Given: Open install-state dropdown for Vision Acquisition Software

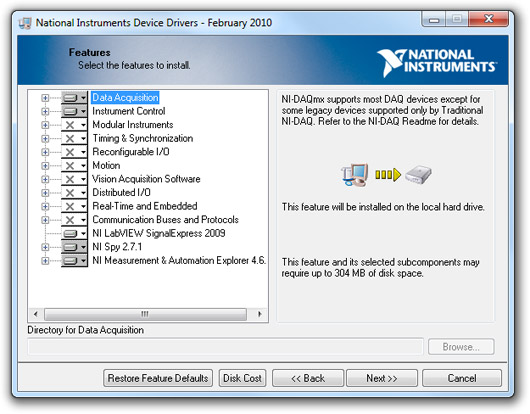Looking at the screenshot, I should coord(74,179).
